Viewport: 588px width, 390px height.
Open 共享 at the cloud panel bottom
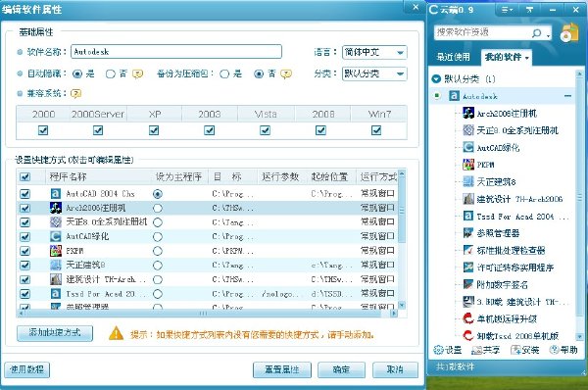pyautogui.click(x=486, y=350)
